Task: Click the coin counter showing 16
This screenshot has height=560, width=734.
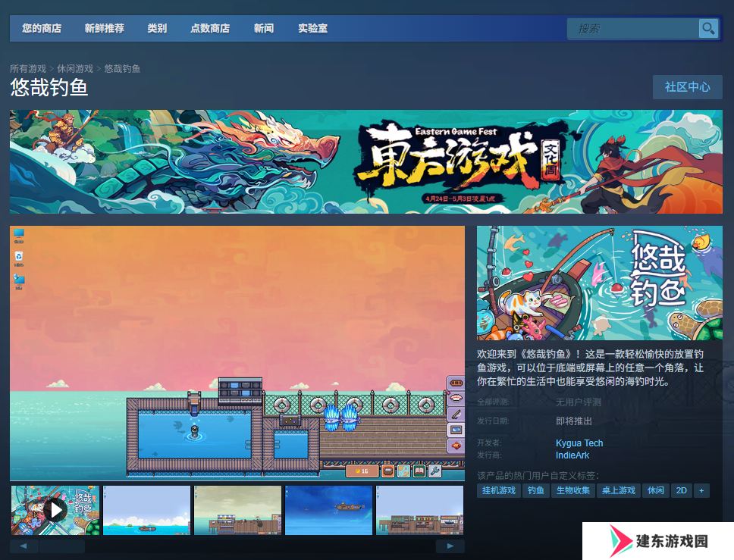Action: tap(362, 471)
